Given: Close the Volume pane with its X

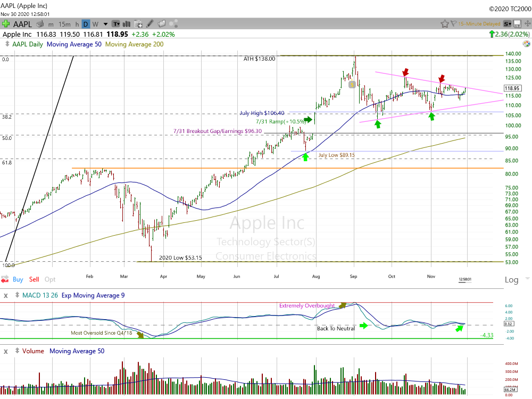Looking at the screenshot, I should pos(6,352).
